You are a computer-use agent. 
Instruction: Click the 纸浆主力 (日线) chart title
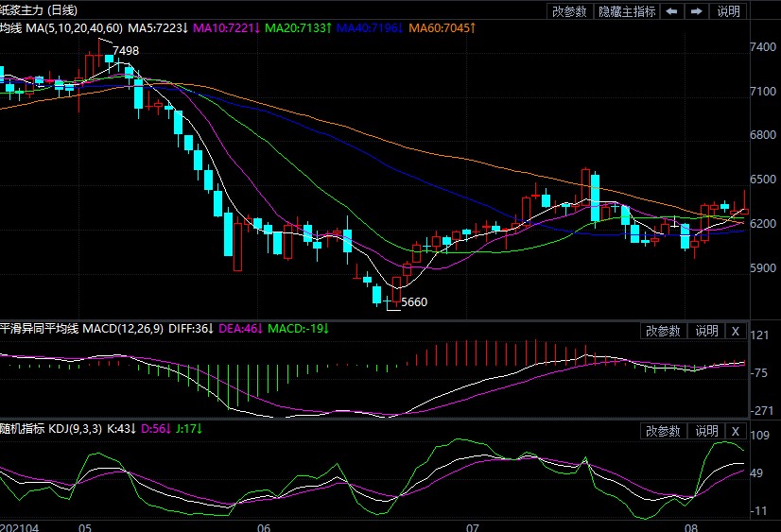[39, 10]
